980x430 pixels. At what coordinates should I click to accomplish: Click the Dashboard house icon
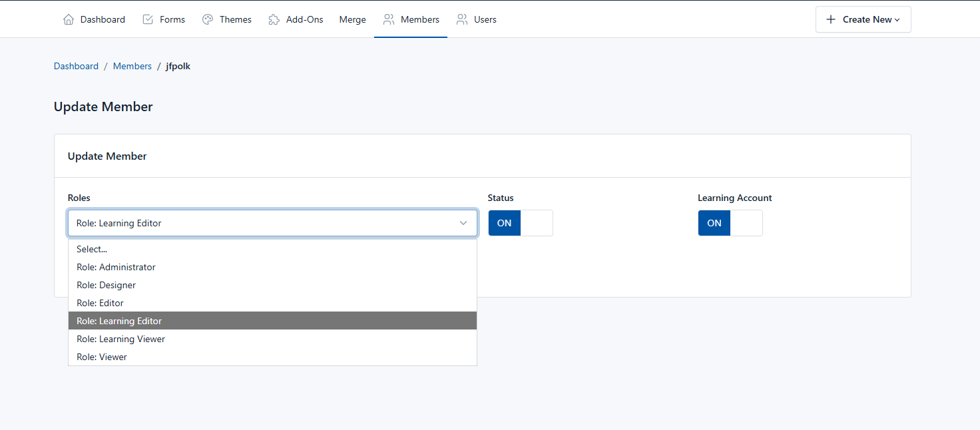click(69, 19)
